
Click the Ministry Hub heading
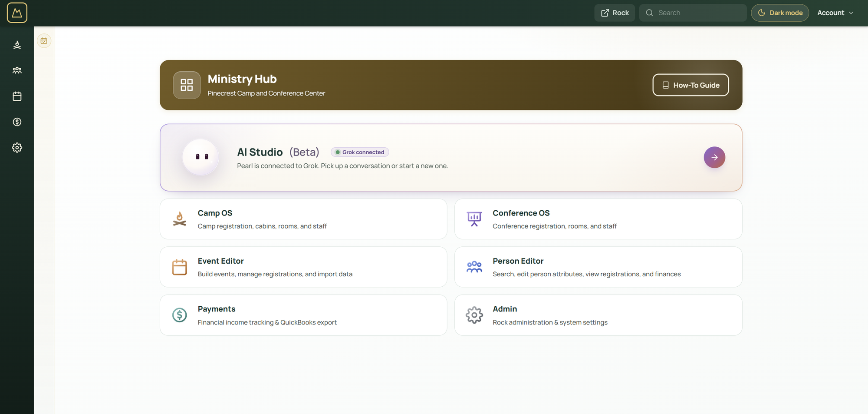pos(242,79)
